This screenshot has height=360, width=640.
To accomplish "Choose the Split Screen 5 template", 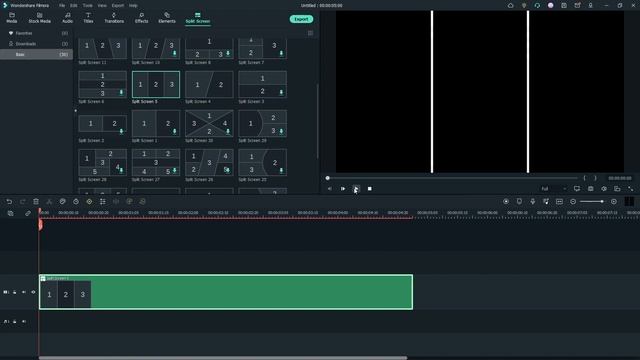I will (x=156, y=84).
